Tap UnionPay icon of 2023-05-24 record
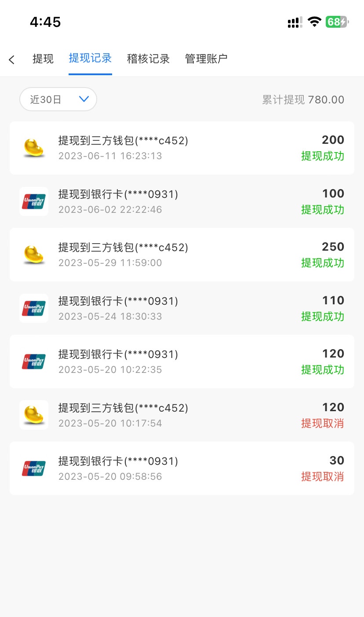This screenshot has width=364, height=617. 34,308
